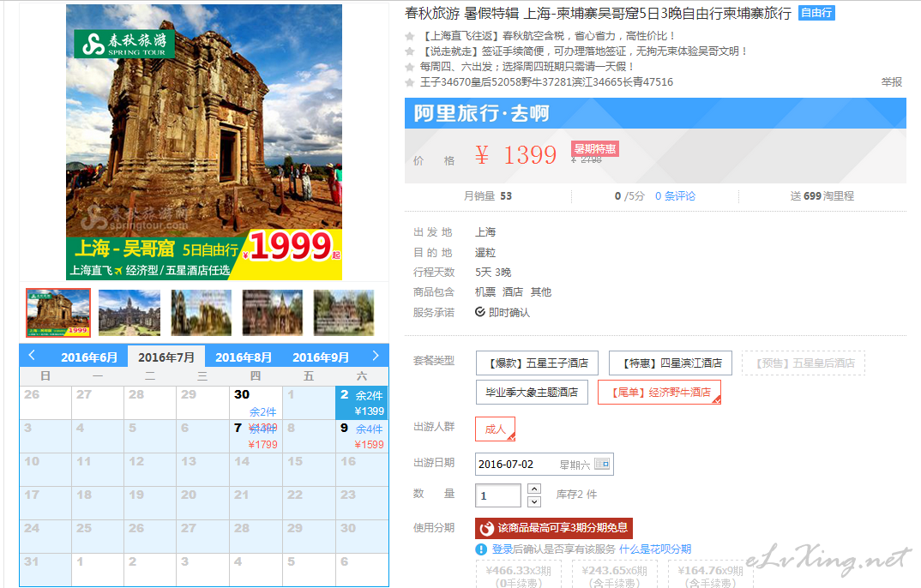Select July 9 date ¥1599
Image resolution: width=921 pixels, height=588 pixels.
pos(362,436)
